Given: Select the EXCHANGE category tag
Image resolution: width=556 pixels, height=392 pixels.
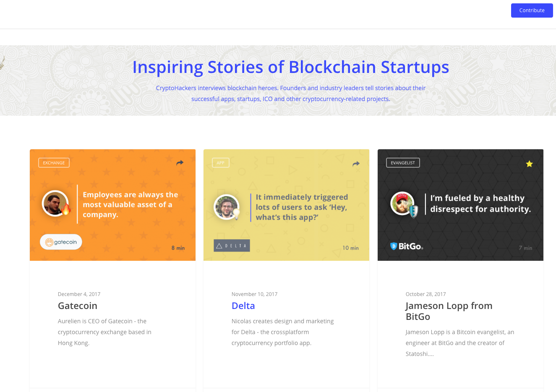Looking at the screenshot, I should tap(54, 163).
